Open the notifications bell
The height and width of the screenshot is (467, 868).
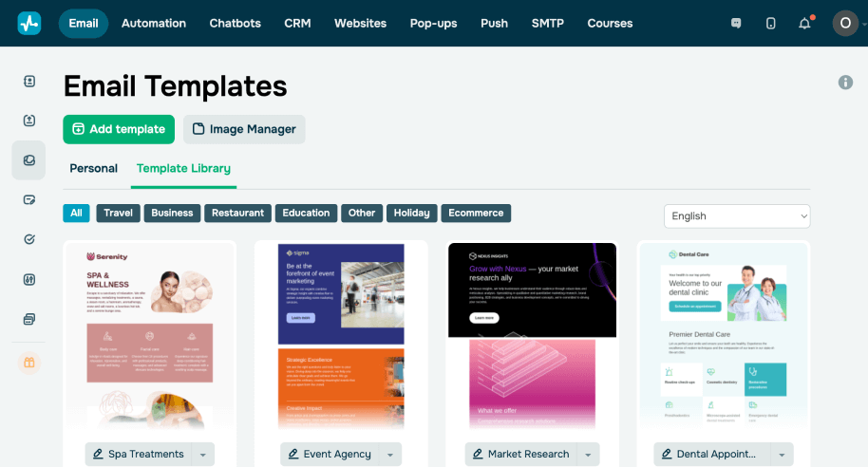[804, 23]
